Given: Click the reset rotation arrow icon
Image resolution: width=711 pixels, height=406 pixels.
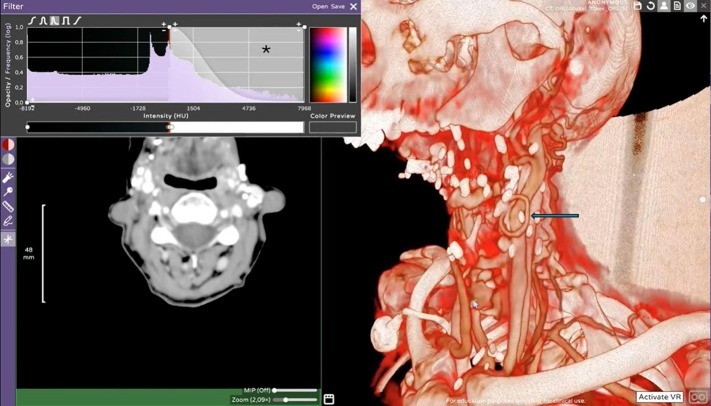Looking at the screenshot, I should click(651, 5).
